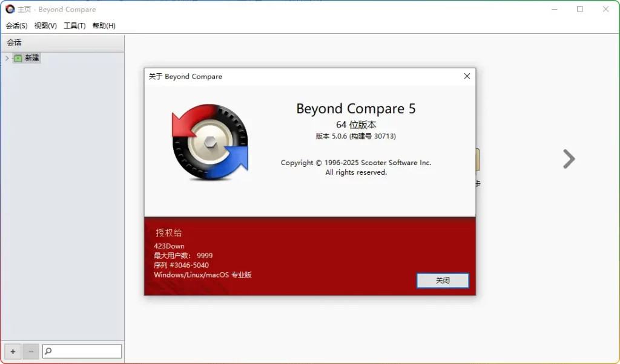Remove session with the minus button

[31, 351]
